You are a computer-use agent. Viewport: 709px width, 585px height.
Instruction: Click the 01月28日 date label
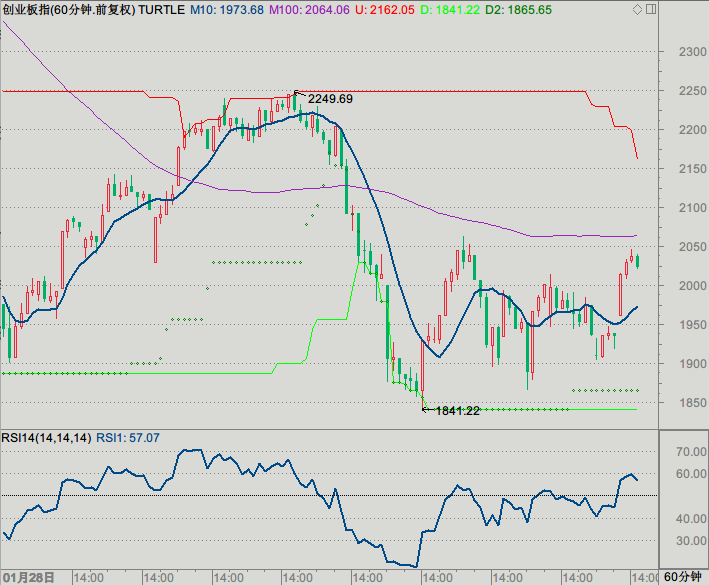[28, 577]
